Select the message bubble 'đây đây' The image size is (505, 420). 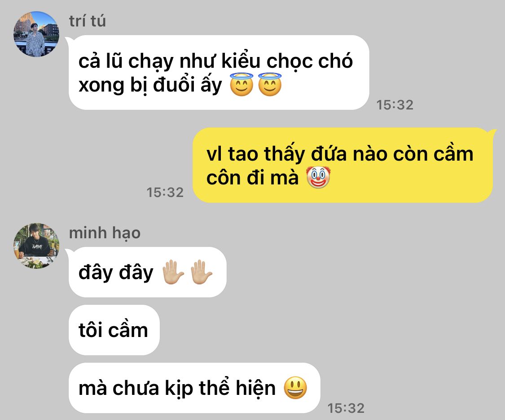pos(148,272)
